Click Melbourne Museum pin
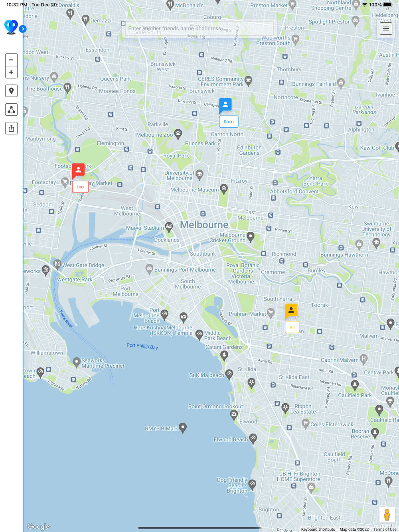The width and height of the screenshot is (399, 532). coord(224,189)
